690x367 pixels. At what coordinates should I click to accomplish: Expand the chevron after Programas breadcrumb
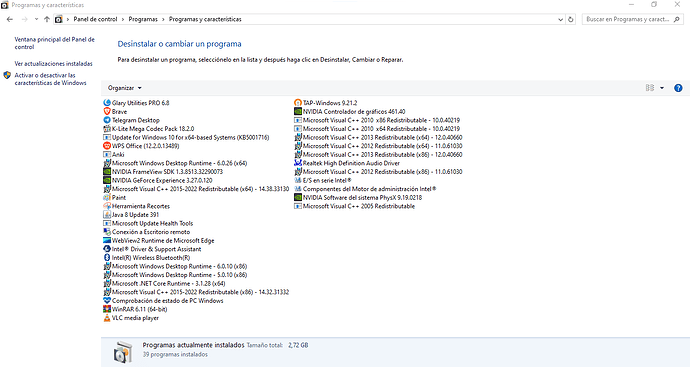click(163, 19)
